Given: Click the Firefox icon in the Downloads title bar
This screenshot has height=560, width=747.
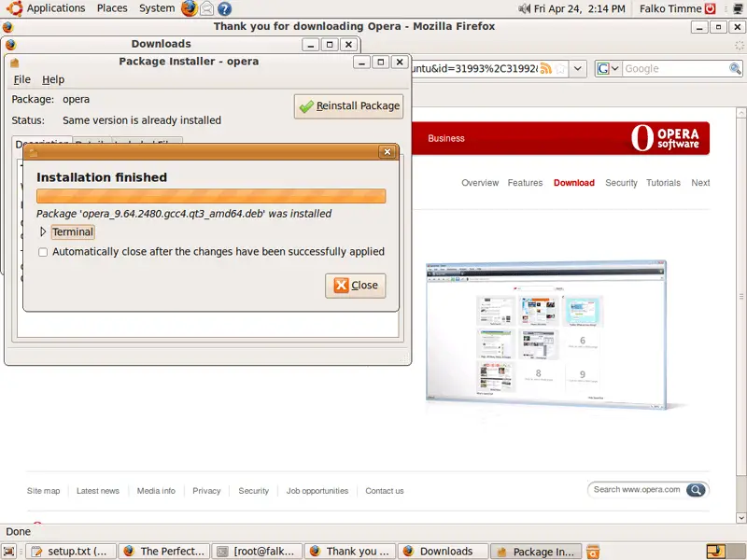Looking at the screenshot, I should (11, 44).
